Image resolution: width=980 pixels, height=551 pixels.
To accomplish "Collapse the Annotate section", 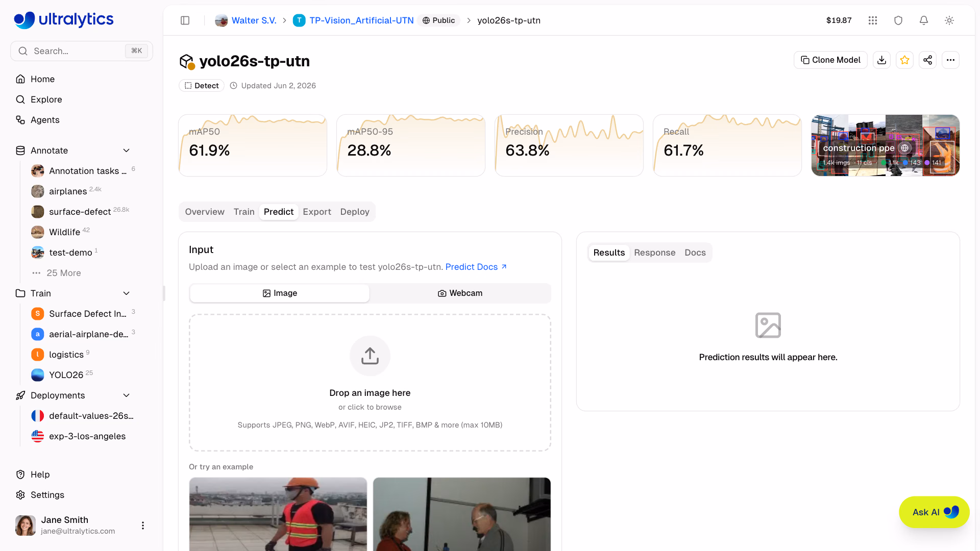I will 127,151.
